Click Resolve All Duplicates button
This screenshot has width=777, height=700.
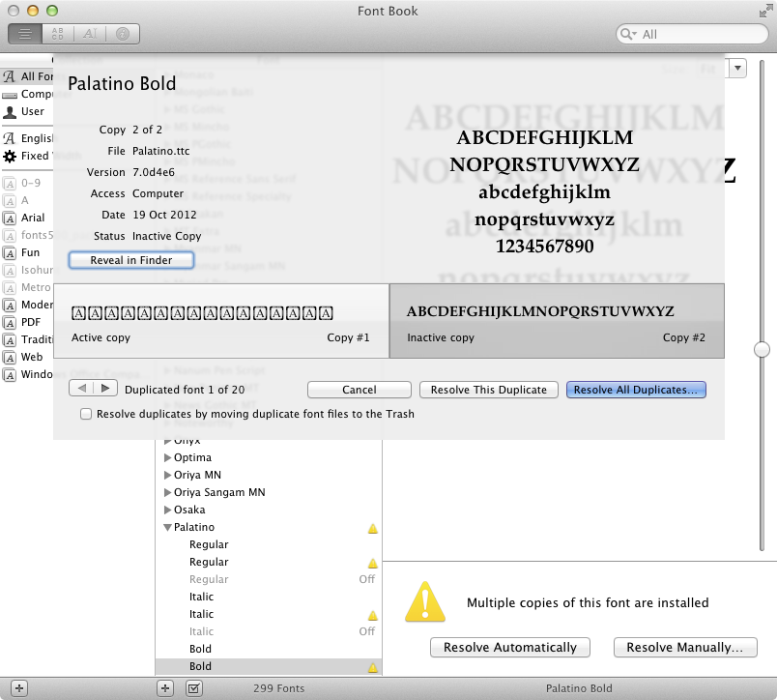636,390
